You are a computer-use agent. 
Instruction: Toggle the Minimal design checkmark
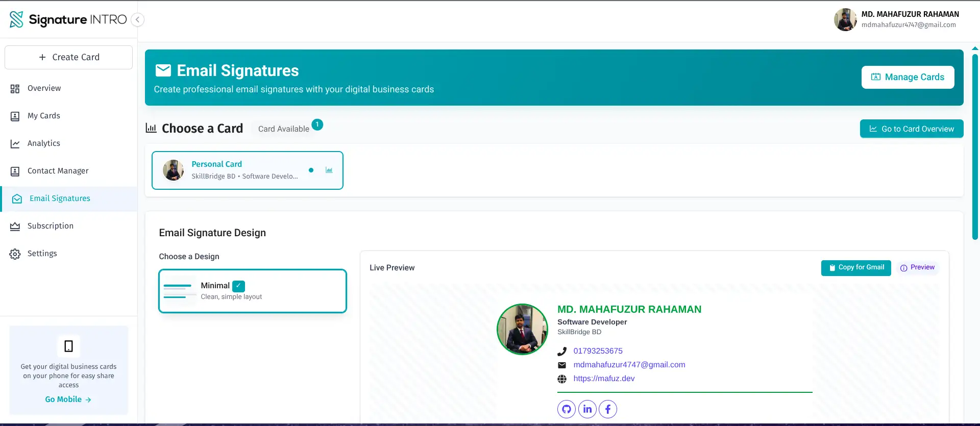[238, 286]
